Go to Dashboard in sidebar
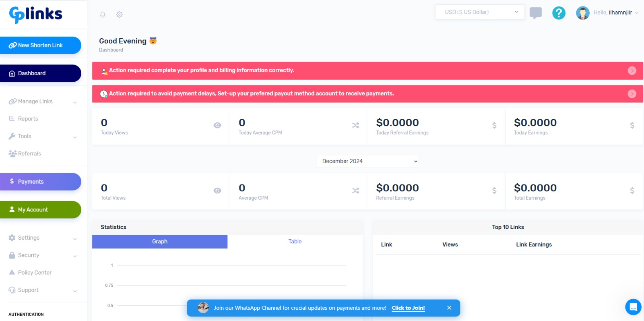The height and width of the screenshot is (321, 644). click(x=40, y=73)
